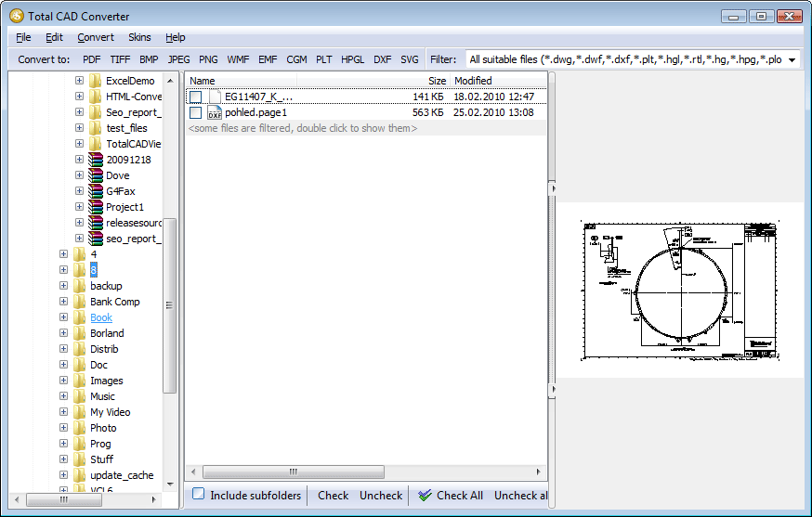Expand the backup folder node
Image resolution: width=812 pixels, height=517 pixels.
pyautogui.click(x=64, y=285)
